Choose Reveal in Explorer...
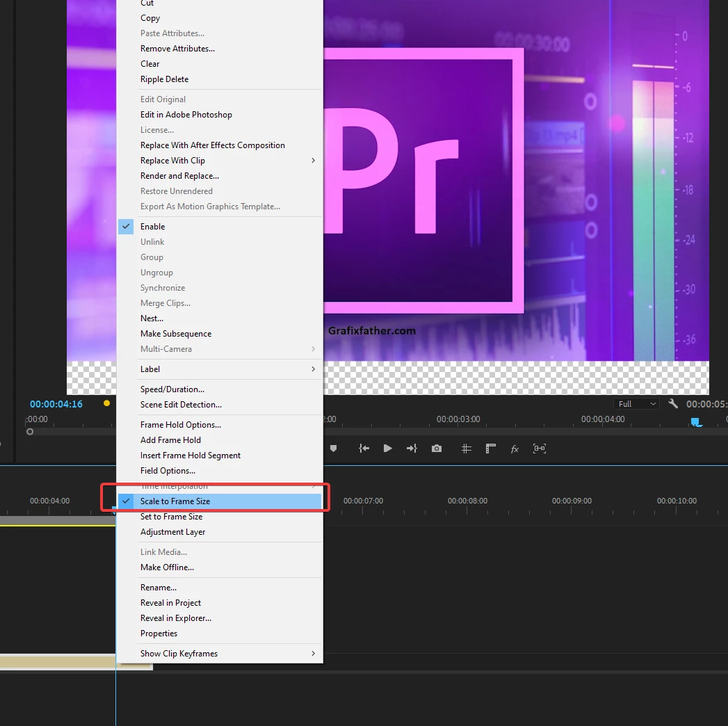The image size is (728, 726). click(x=220, y=618)
